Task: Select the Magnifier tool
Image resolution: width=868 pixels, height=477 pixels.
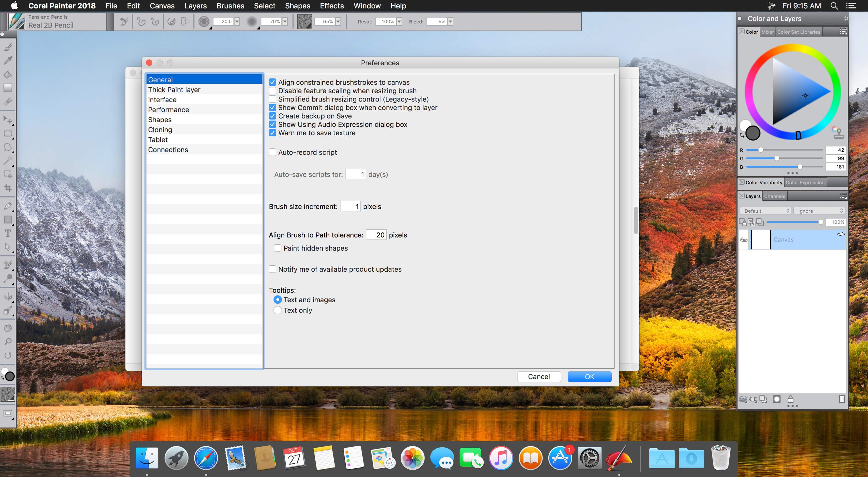Action: 8,342
